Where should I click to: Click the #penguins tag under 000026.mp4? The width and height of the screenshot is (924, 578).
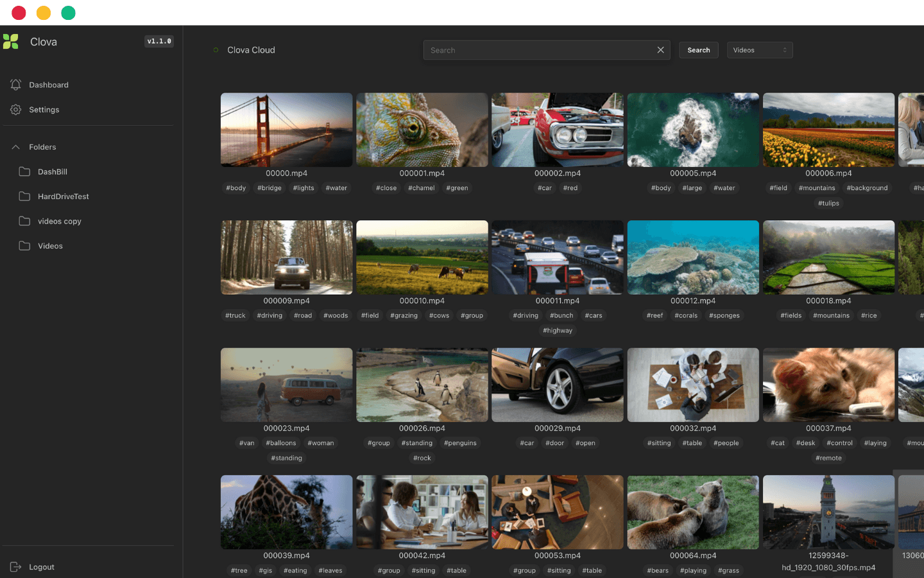460,443
